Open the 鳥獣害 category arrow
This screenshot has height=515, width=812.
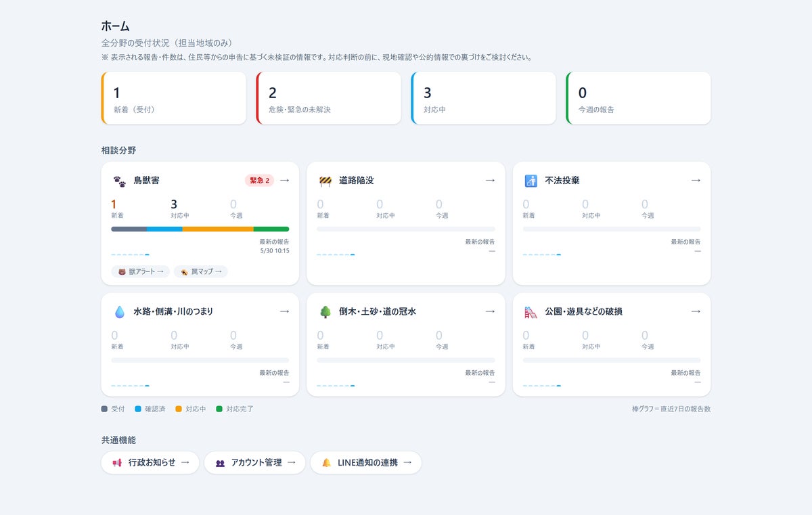(284, 180)
